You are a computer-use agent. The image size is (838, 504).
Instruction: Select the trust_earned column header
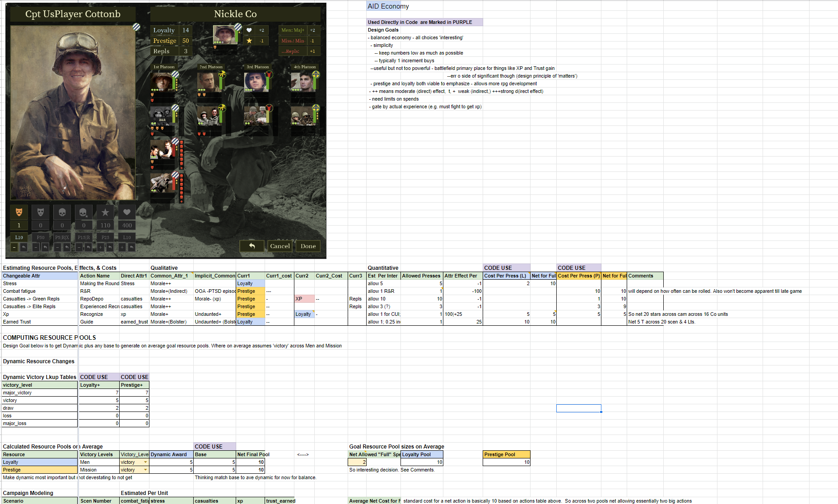280,501
